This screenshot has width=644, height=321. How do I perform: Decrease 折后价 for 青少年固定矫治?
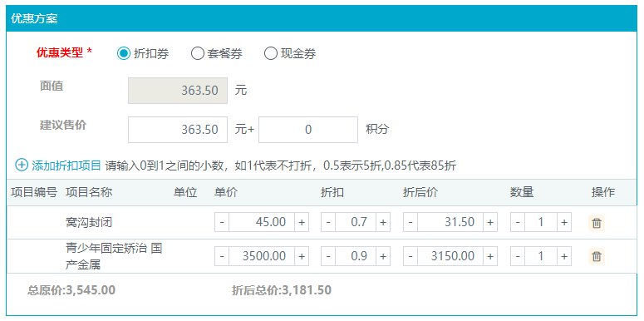click(410, 256)
